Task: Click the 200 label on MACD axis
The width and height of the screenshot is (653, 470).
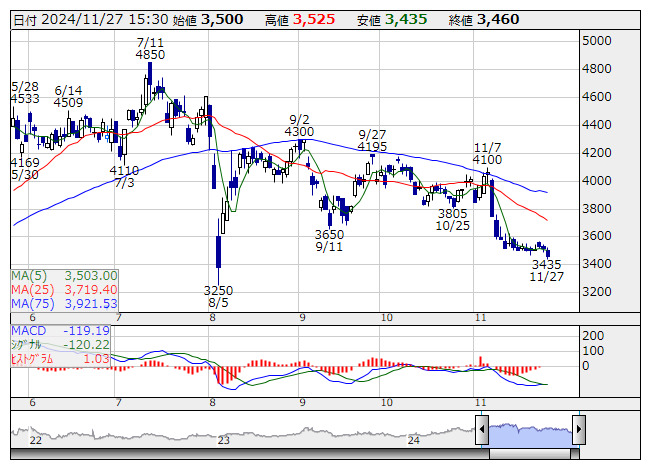Action: (593, 336)
